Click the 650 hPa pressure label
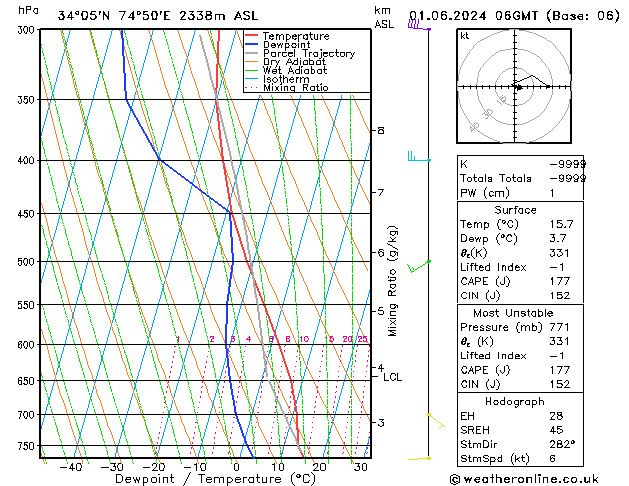629x486 pixels. pyautogui.click(x=28, y=381)
